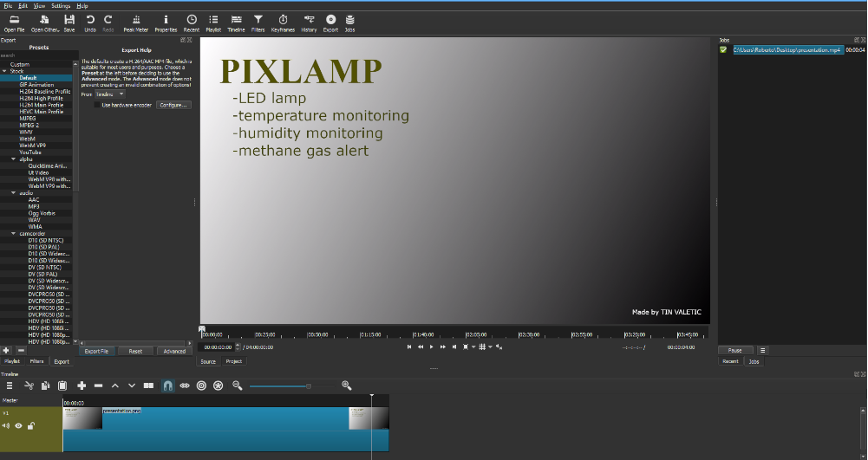The width and height of the screenshot is (868, 460).
Task: Select the YouTube preset
Action: click(29, 152)
